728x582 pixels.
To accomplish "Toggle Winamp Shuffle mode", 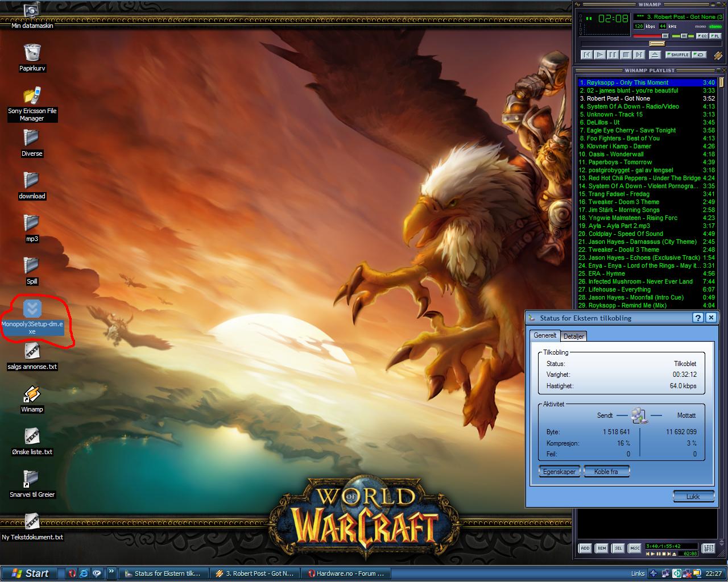I will click(677, 55).
